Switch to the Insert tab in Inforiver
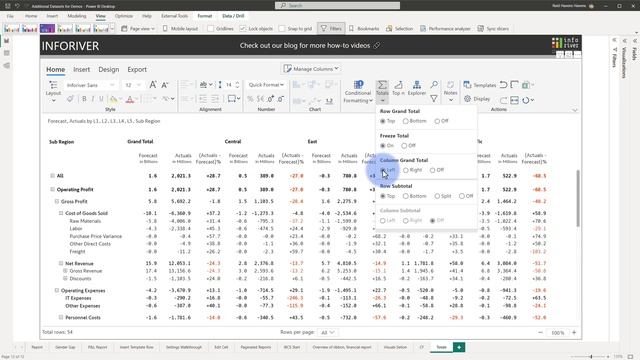Image resolution: width=640 pixels, height=360 pixels. [x=82, y=69]
